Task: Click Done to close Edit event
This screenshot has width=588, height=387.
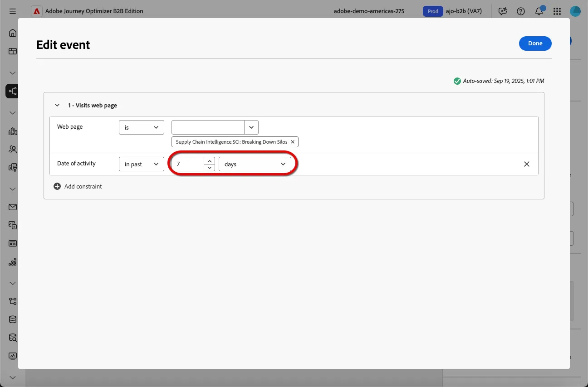Action: [x=535, y=43]
